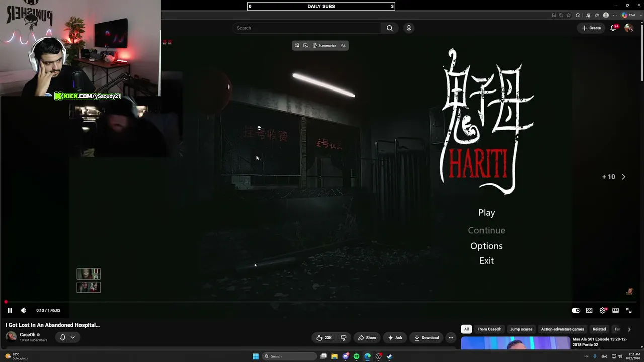Click Summarize on the floating video toolbar

[324, 46]
